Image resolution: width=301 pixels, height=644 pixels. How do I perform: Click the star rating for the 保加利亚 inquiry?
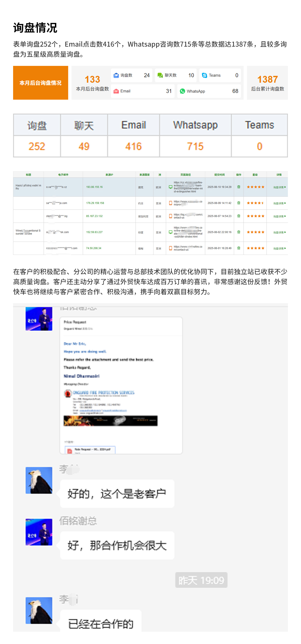tap(256, 216)
